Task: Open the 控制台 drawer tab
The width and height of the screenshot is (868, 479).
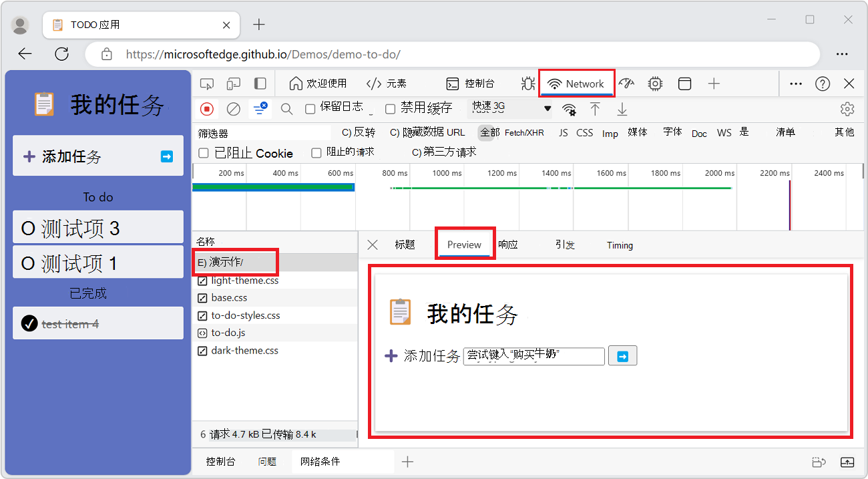Action: pos(220,461)
